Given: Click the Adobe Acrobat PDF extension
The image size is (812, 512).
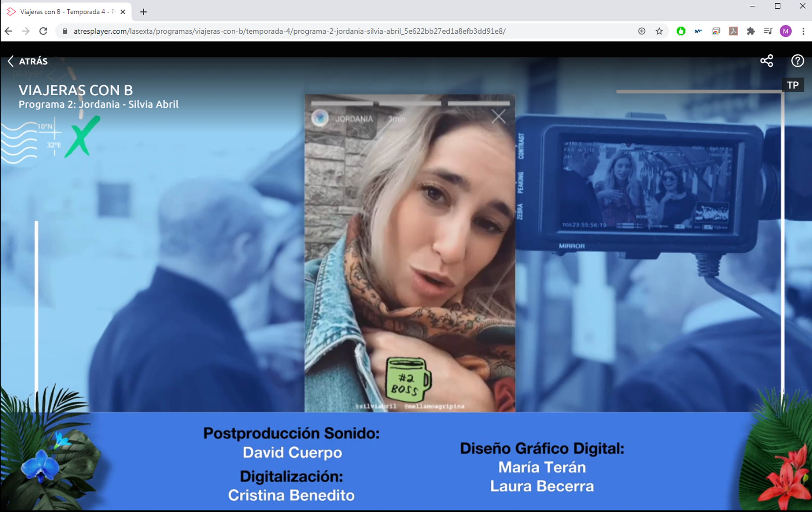Looking at the screenshot, I should click(733, 32).
